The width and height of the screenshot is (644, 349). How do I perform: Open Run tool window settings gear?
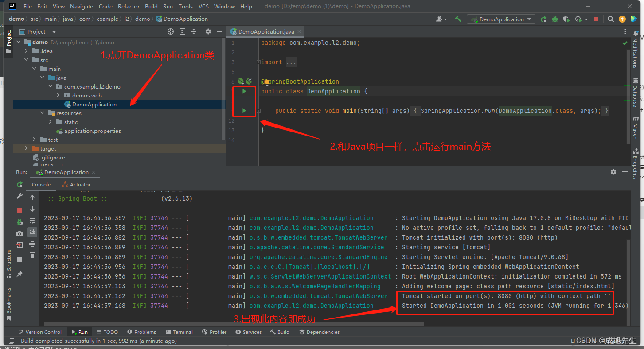613,172
